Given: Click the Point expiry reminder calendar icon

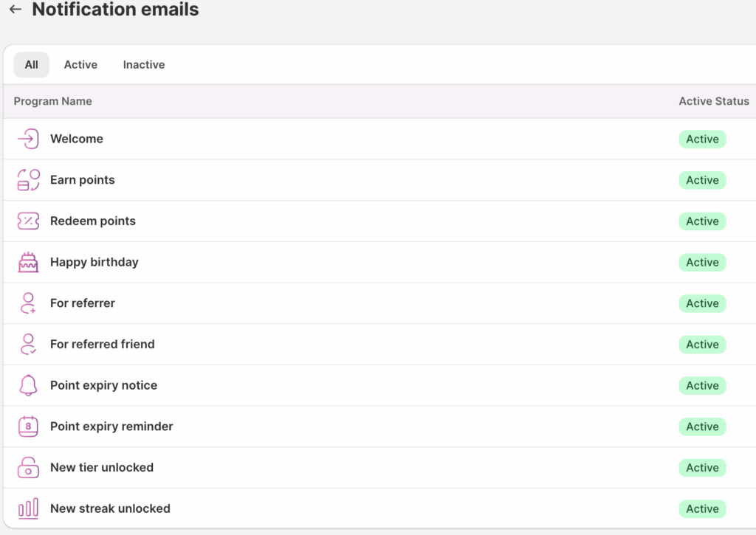Looking at the screenshot, I should 28,426.
